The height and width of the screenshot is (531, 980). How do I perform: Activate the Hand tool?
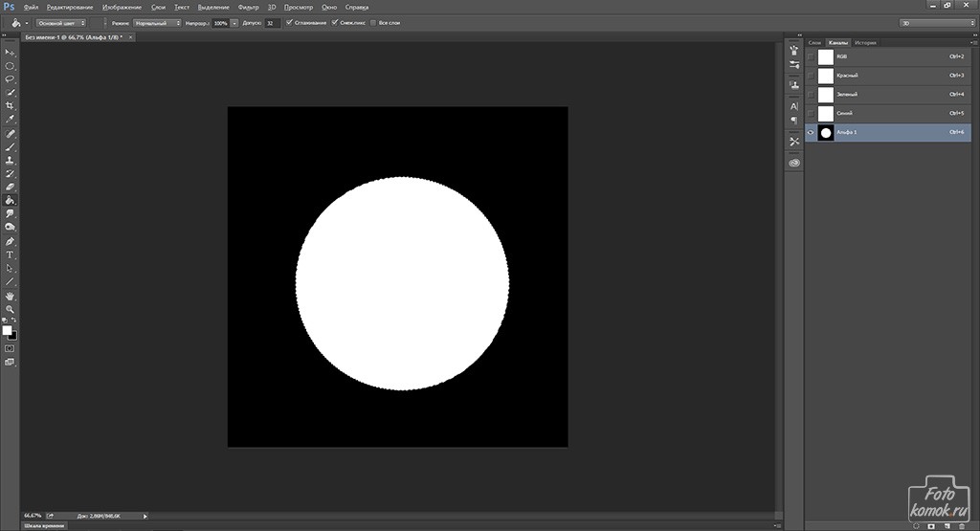tap(11, 296)
